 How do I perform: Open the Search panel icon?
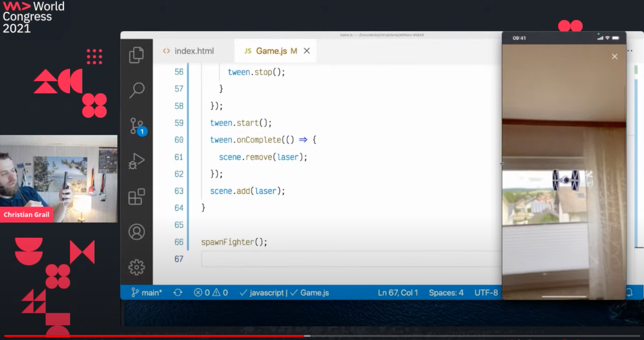[137, 90]
